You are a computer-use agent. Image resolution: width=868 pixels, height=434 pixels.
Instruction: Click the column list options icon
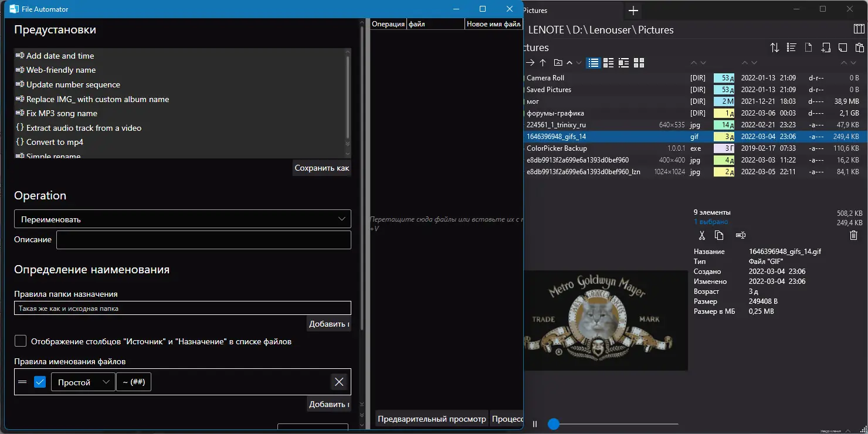point(791,48)
